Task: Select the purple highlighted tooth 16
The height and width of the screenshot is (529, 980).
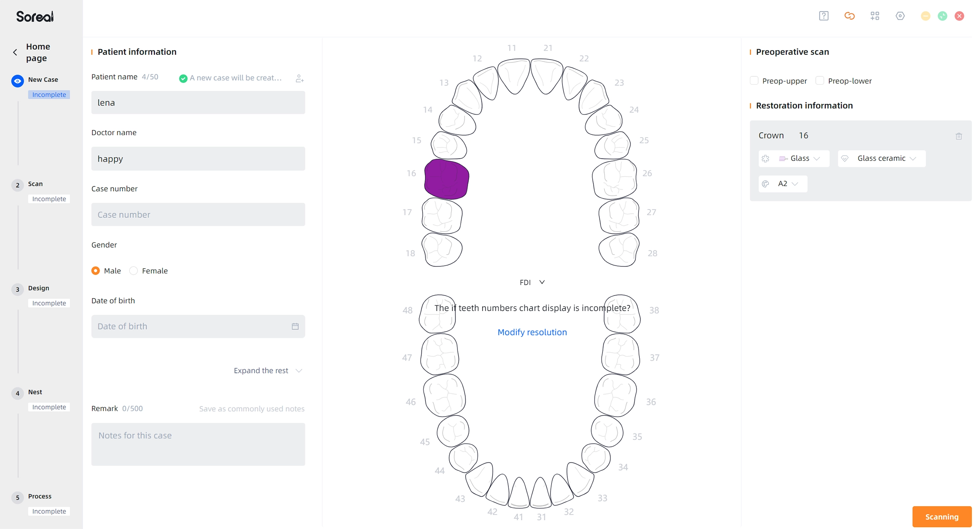Action: pyautogui.click(x=446, y=179)
